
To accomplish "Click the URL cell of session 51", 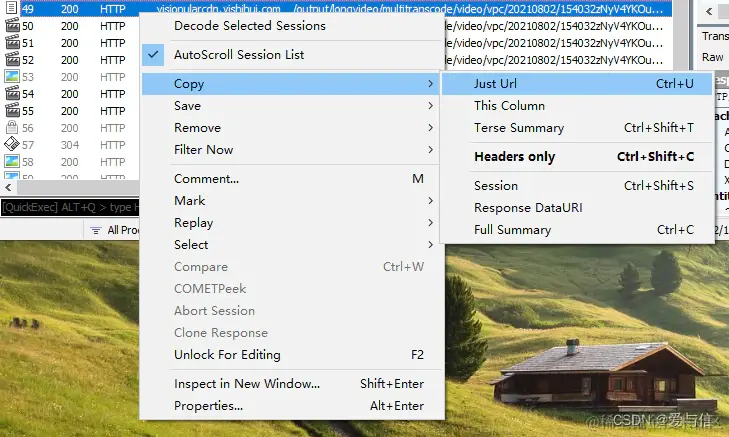I will [x=554, y=43].
